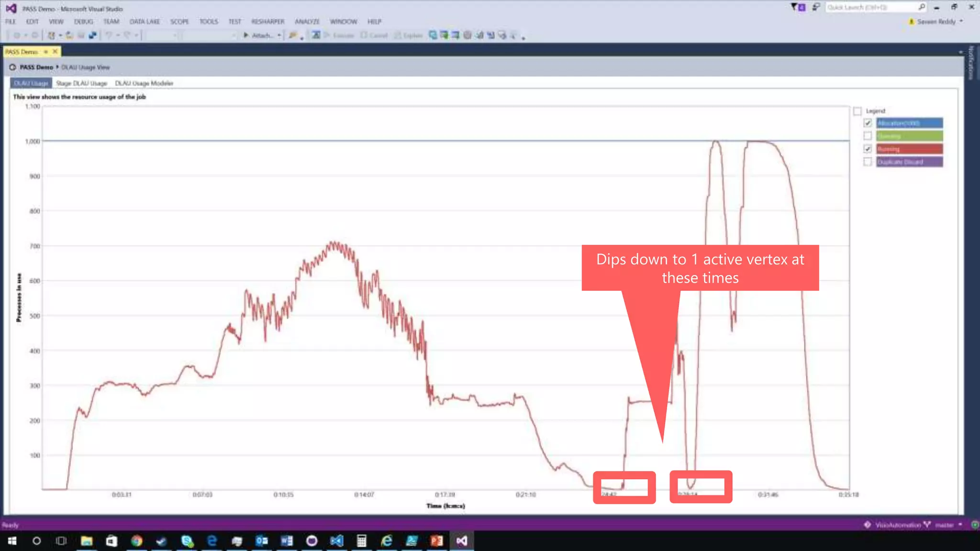Uncheck the Allocation series checkbox
The image size is (980, 551).
coord(868,123)
